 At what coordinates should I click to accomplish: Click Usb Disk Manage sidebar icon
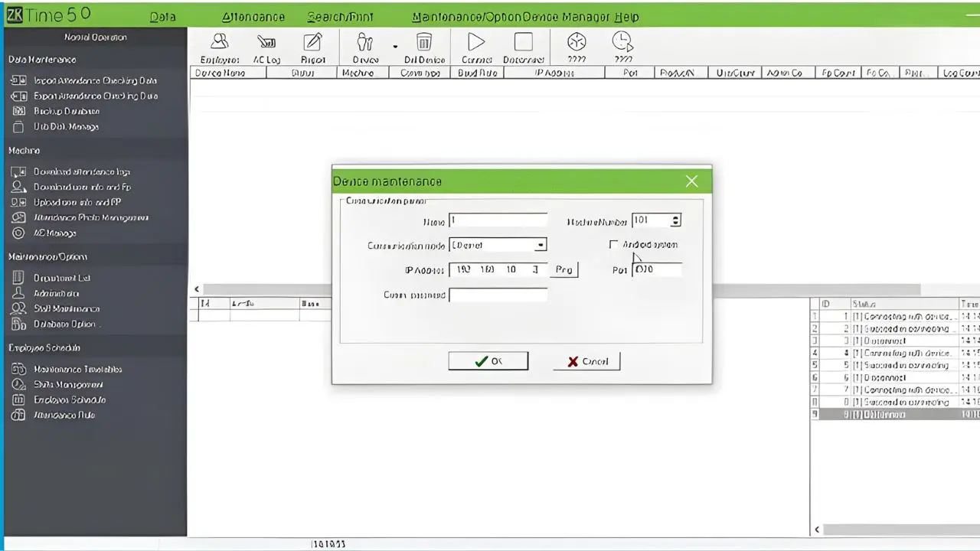(x=19, y=126)
